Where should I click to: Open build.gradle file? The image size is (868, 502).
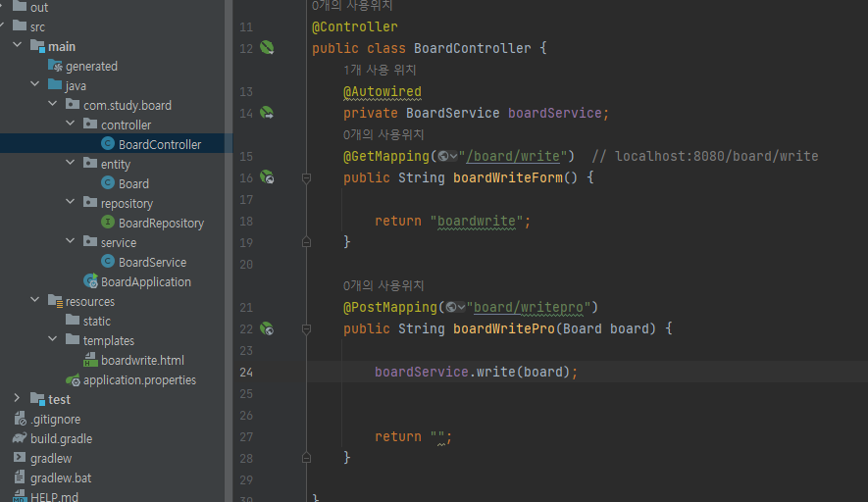click(61, 439)
